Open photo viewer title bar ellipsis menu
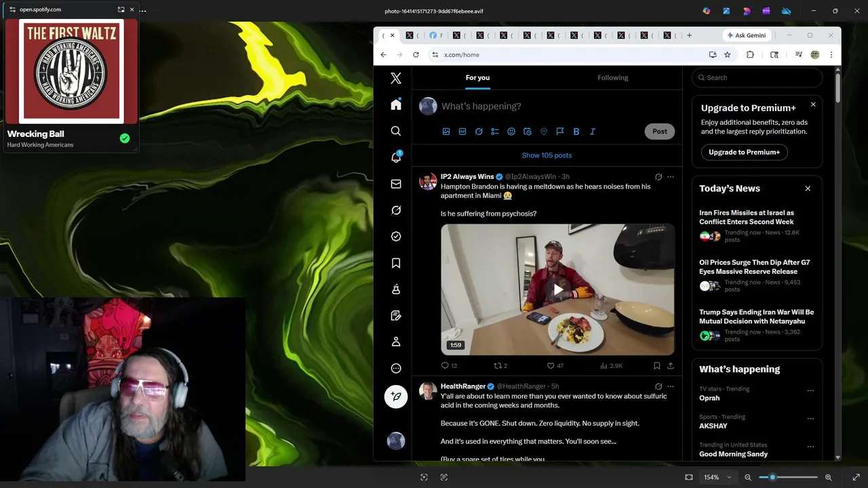Image resolution: width=868 pixels, height=488 pixels. [x=142, y=11]
